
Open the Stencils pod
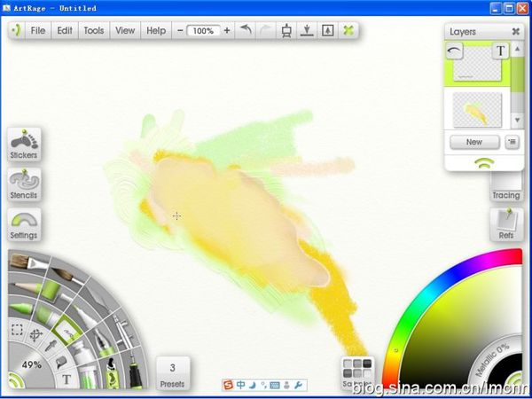(x=24, y=184)
